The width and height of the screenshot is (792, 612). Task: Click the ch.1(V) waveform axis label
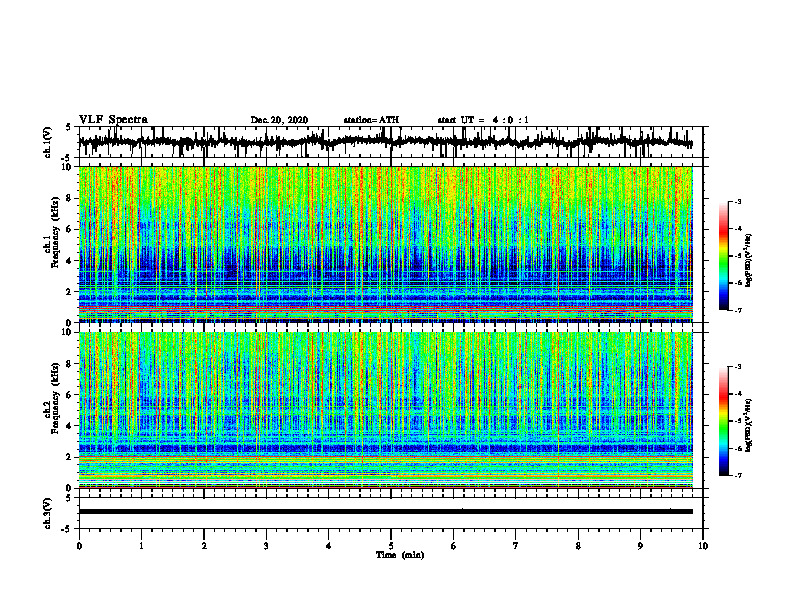pyautogui.click(x=48, y=142)
